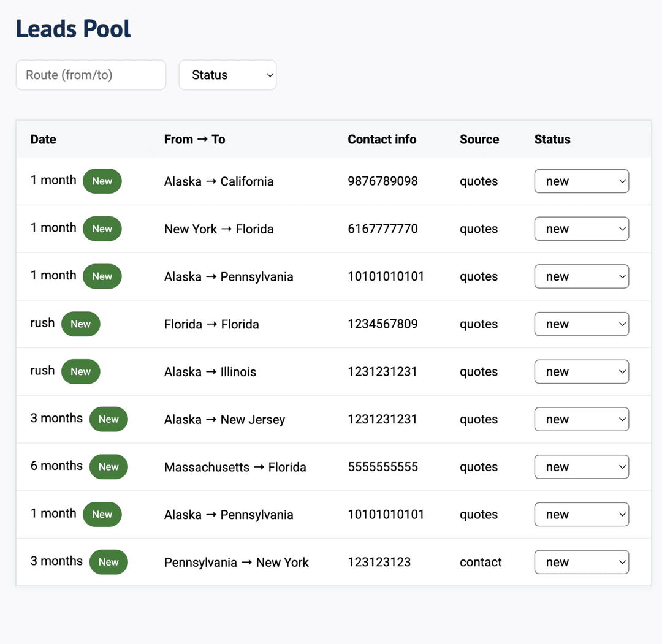Click the New badge on the rush Florida → Florida row

[80, 324]
